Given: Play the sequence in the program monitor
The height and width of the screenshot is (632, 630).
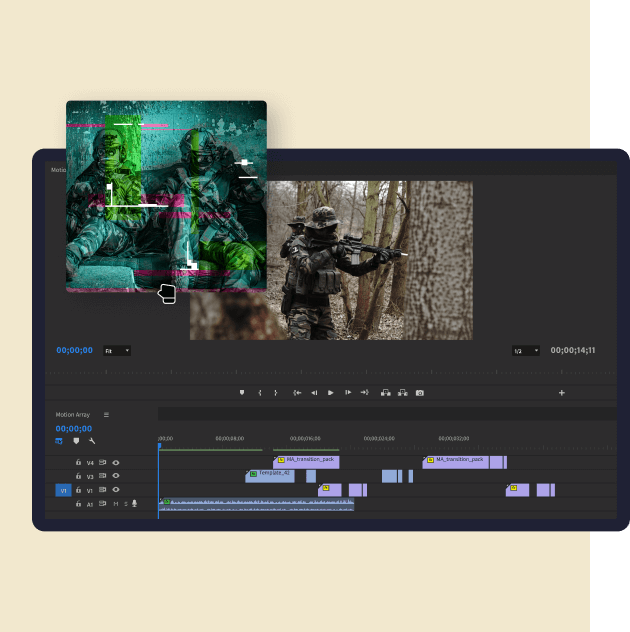Looking at the screenshot, I should [x=331, y=393].
